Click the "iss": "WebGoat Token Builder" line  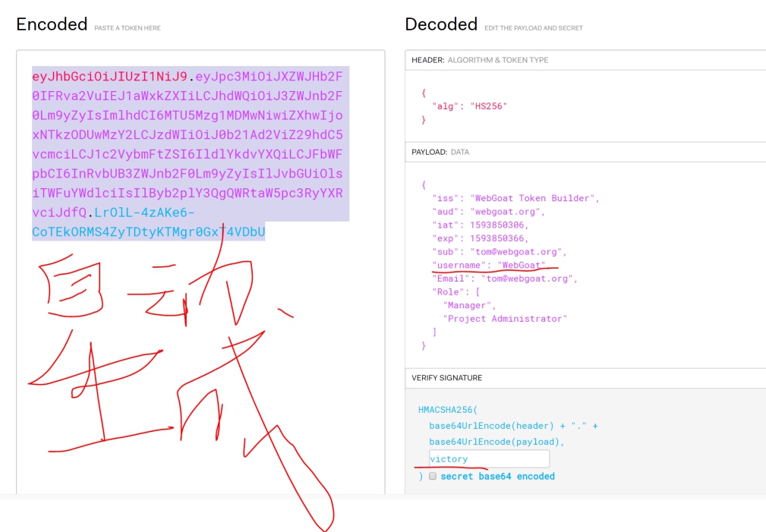[x=515, y=198]
